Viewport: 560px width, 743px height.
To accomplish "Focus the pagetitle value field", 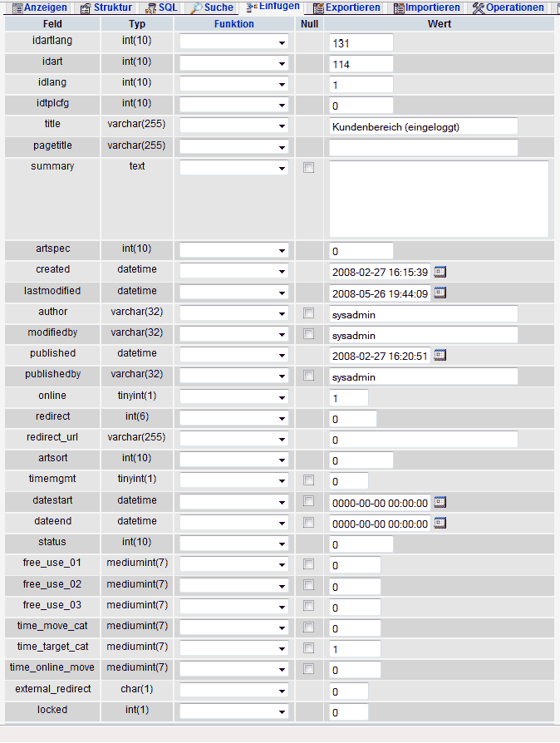I will [423, 147].
